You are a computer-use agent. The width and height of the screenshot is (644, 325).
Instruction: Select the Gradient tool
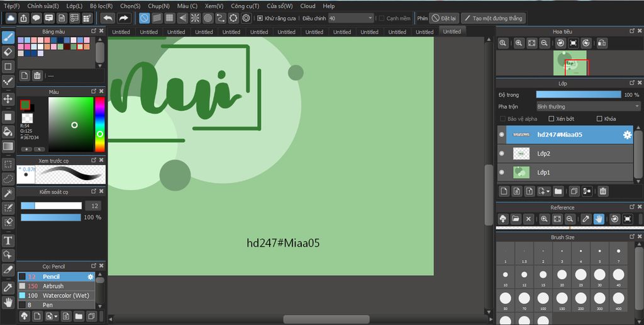coord(8,146)
